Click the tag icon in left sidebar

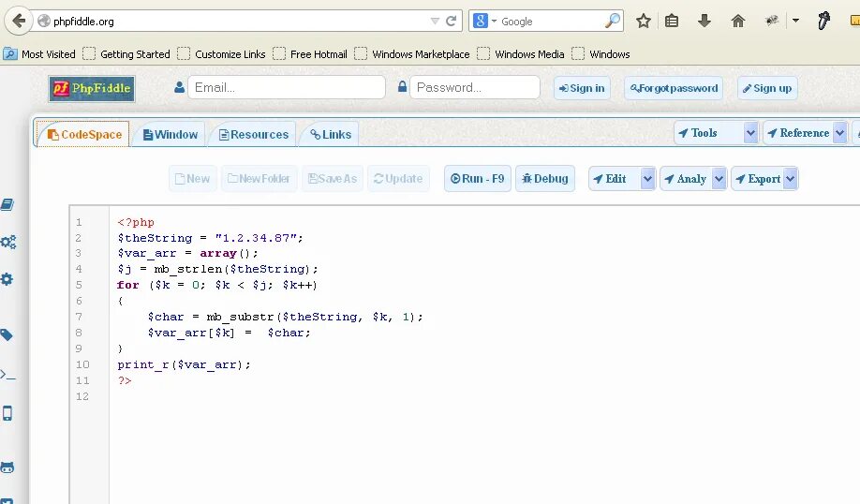pos(7,335)
